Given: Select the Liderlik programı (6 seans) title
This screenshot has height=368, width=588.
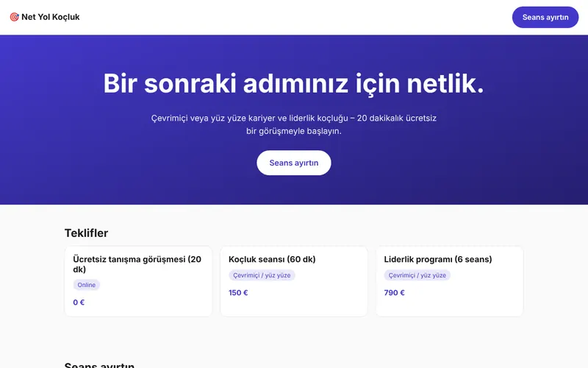Looking at the screenshot, I should pos(437,259).
